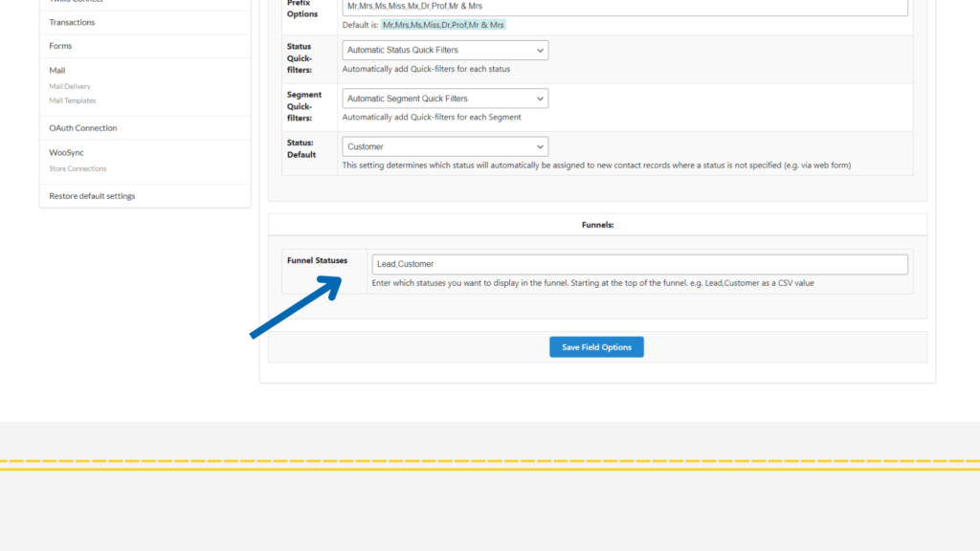Click the Funnel Statuses row label
The image size is (980, 551).
click(317, 260)
